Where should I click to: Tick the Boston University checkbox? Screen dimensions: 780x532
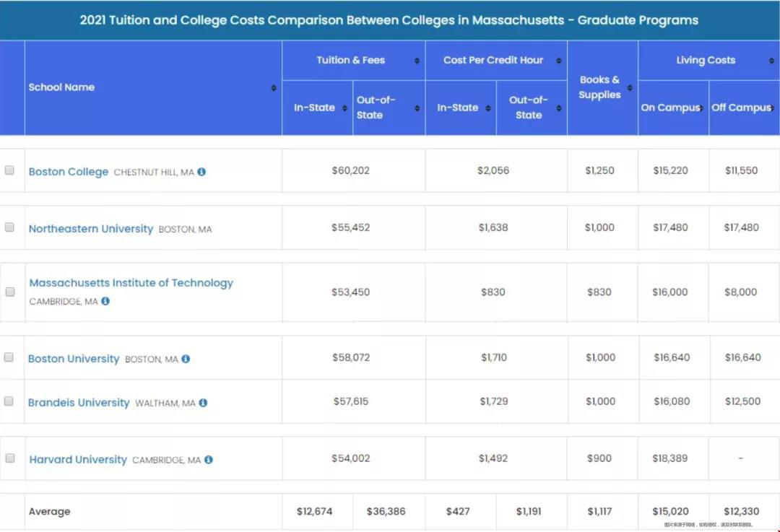coord(9,357)
